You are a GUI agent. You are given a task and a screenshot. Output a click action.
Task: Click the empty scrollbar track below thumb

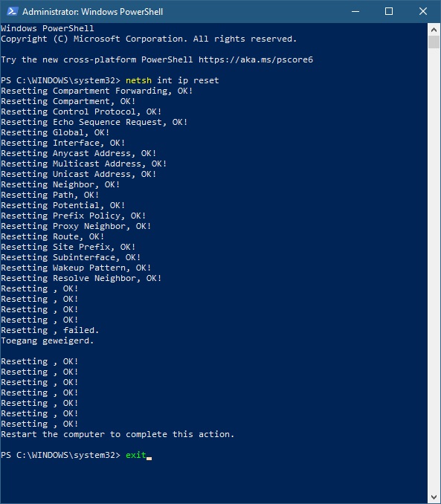coord(434,270)
